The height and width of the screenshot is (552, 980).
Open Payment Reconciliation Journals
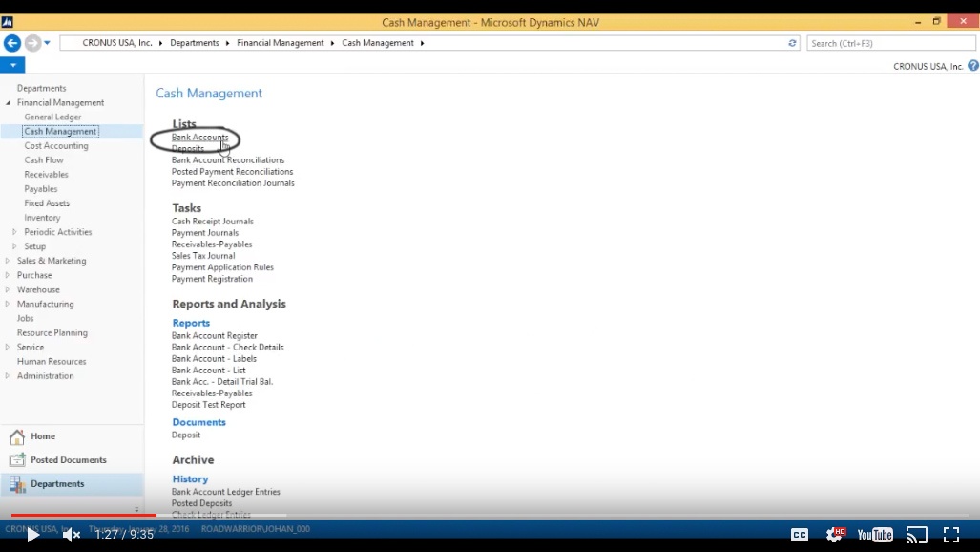tap(233, 183)
